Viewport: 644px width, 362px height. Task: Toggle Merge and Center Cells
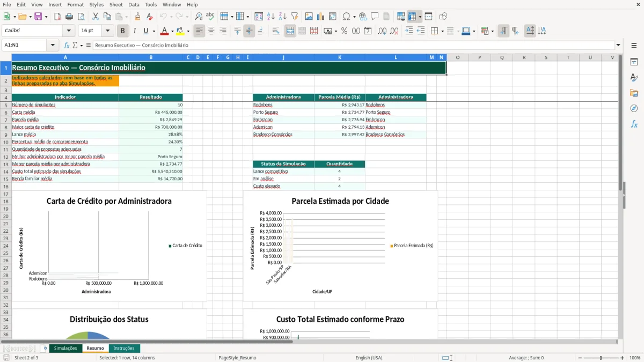pyautogui.click(x=290, y=31)
